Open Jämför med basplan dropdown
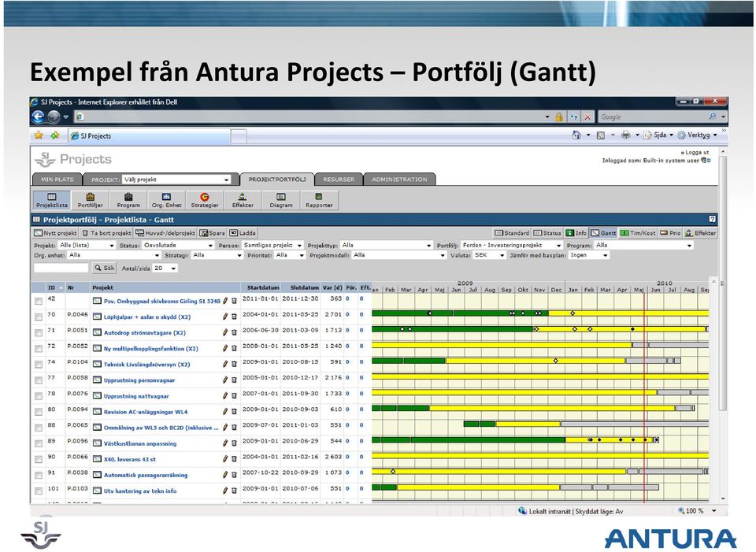756x552 pixels. [589, 255]
